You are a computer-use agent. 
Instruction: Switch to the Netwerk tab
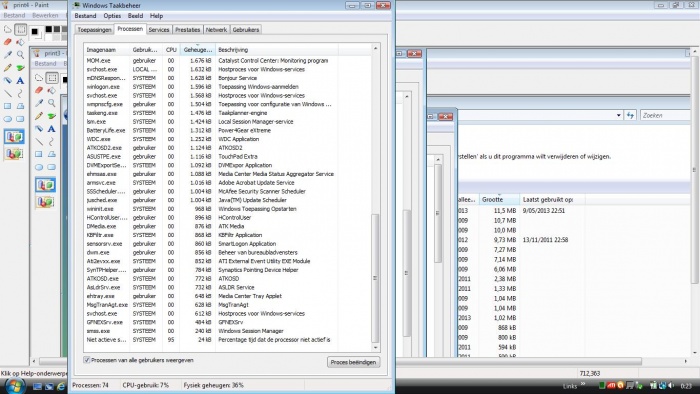tap(216, 30)
